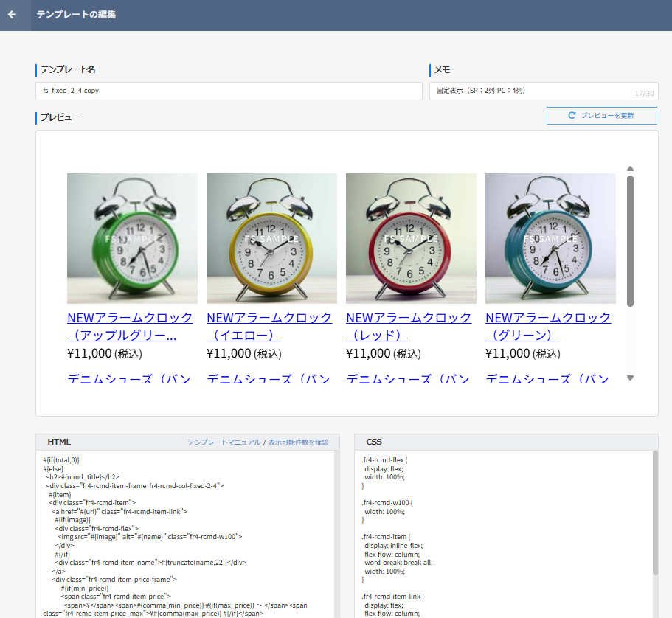
Task: Open the red alarm clock thumbnail
Action: [x=411, y=238]
